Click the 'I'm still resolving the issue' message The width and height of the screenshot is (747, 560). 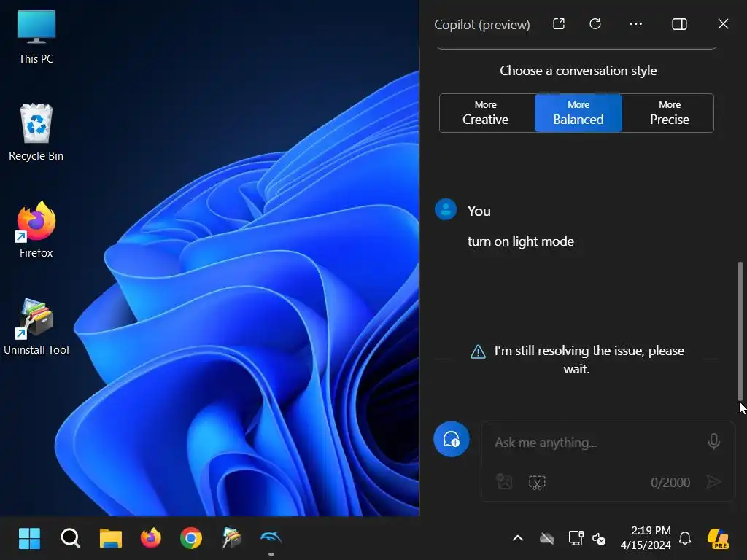(589, 359)
